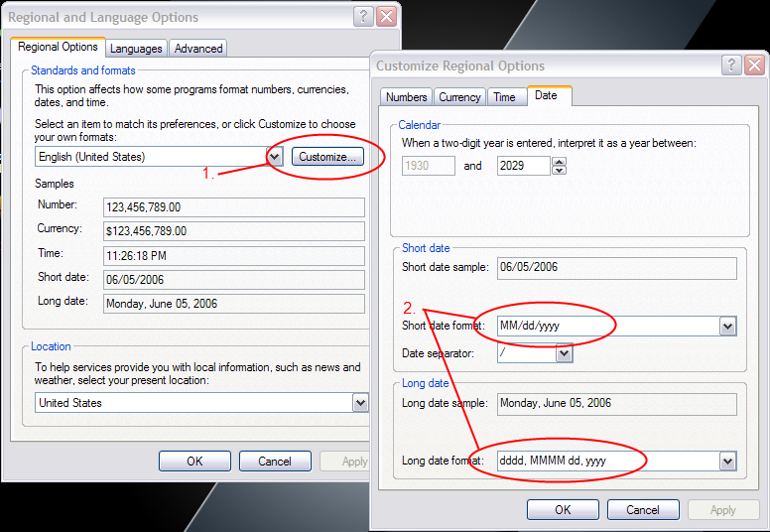Open the Date separator dropdown
Screen dimensions: 770x532
click(565, 353)
